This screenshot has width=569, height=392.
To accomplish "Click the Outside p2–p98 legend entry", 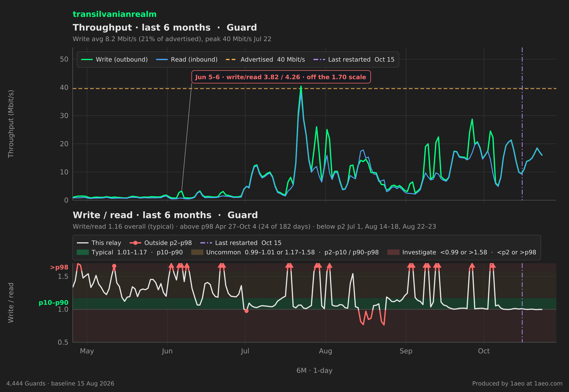I will pyautogui.click(x=161, y=243).
